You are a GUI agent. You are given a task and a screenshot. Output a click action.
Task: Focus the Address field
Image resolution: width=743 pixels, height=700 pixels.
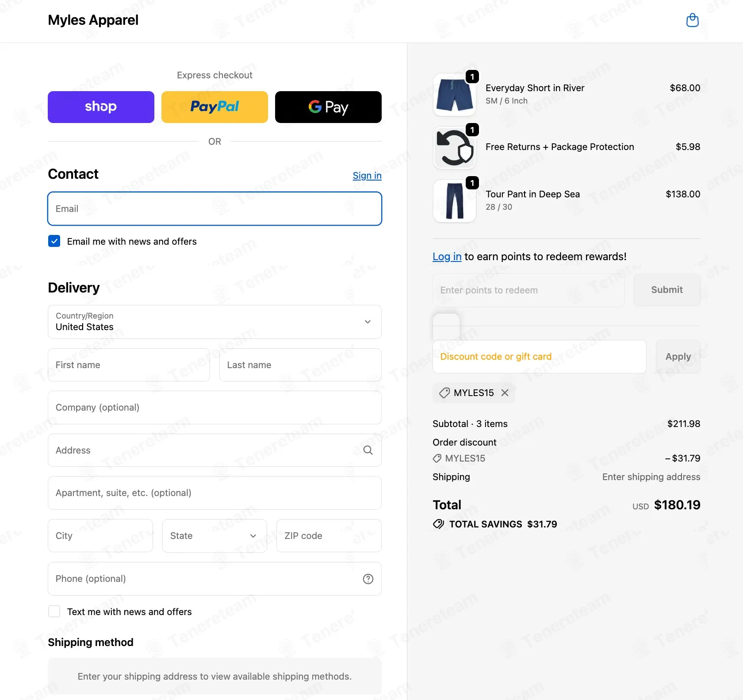pyautogui.click(x=214, y=450)
